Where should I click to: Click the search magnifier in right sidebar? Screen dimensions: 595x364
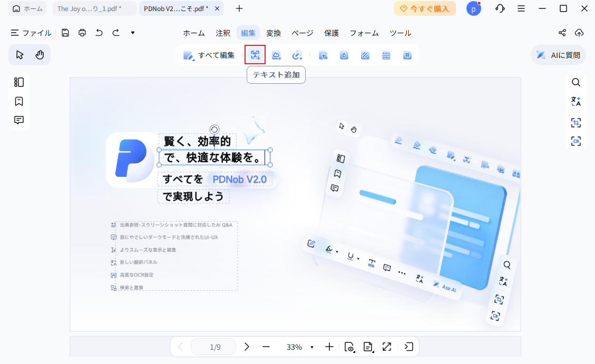pyautogui.click(x=576, y=82)
